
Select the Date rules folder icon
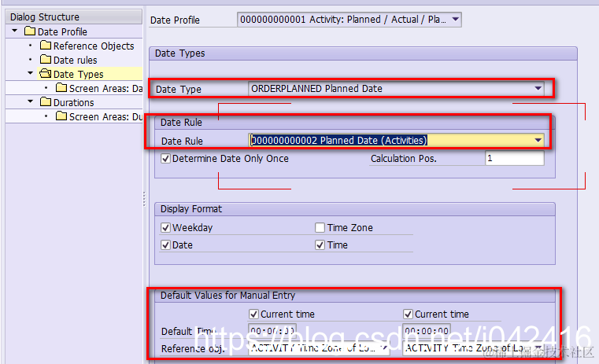tap(46, 60)
